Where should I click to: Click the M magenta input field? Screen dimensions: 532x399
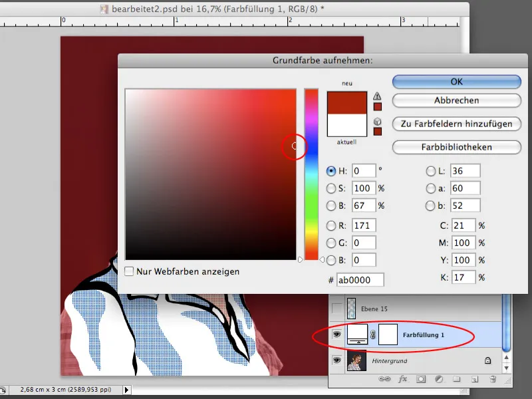click(x=464, y=243)
